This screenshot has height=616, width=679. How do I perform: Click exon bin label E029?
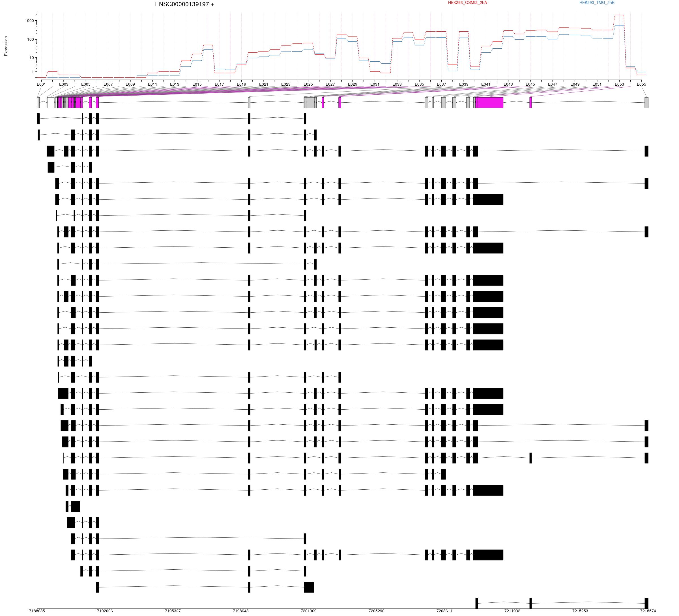pos(353,85)
